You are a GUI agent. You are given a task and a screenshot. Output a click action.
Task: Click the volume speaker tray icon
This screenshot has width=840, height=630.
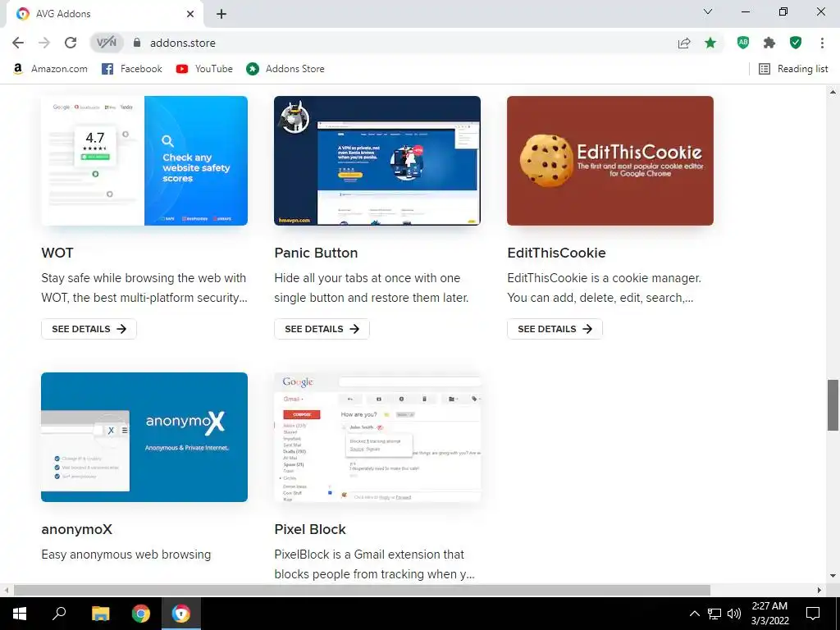click(x=734, y=614)
